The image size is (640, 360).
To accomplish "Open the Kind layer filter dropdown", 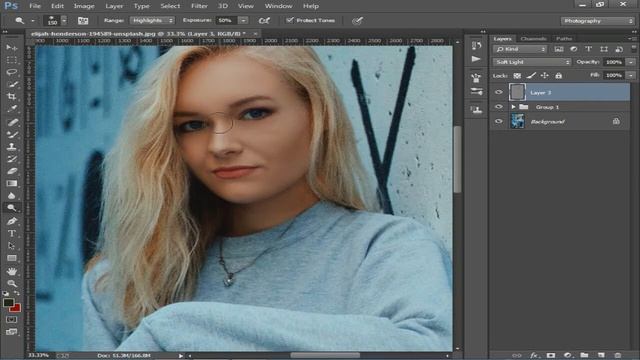I will click(x=520, y=49).
